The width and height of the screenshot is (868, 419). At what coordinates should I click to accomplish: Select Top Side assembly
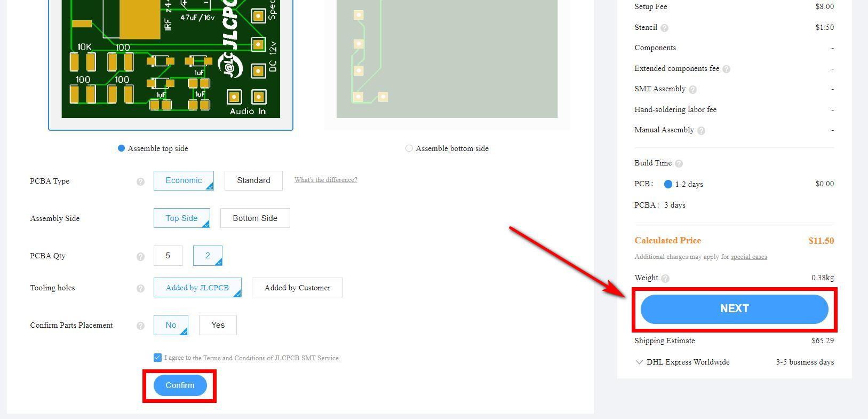pos(181,218)
